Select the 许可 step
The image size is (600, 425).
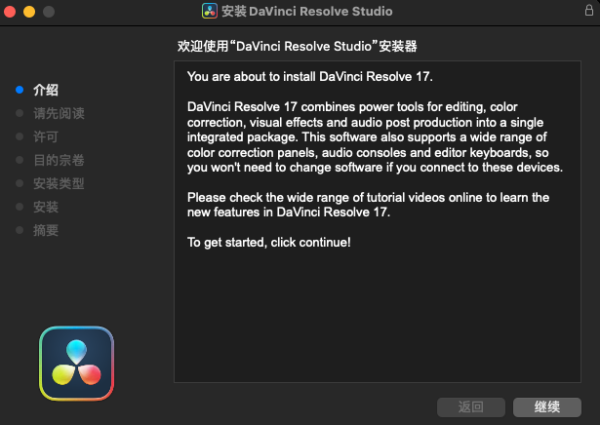point(46,137)
